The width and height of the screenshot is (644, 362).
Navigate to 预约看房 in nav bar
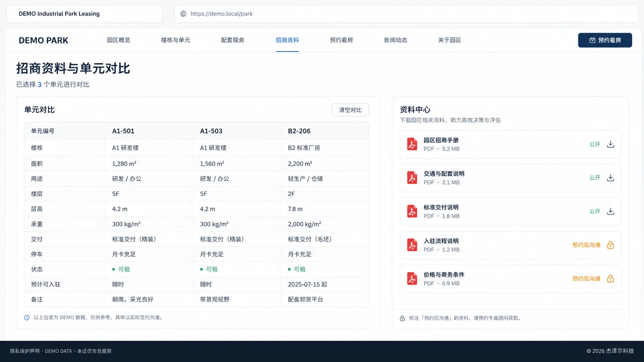(x=341, y=40)
